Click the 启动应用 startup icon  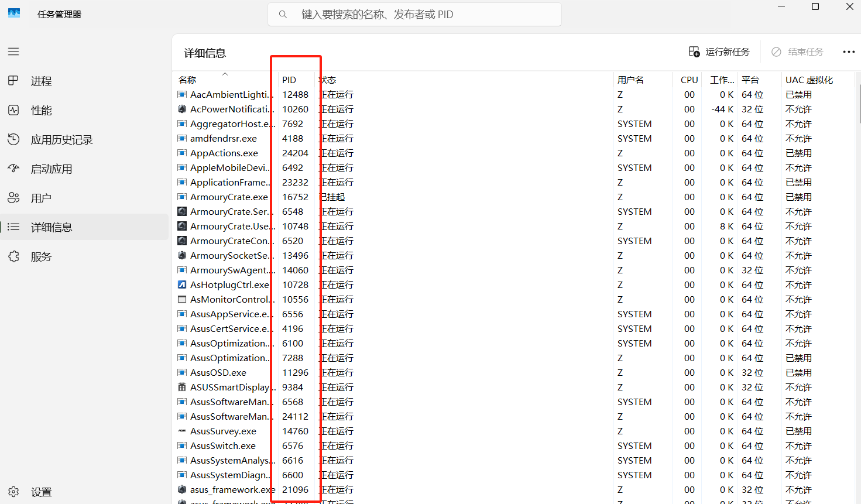coord(13,169)
